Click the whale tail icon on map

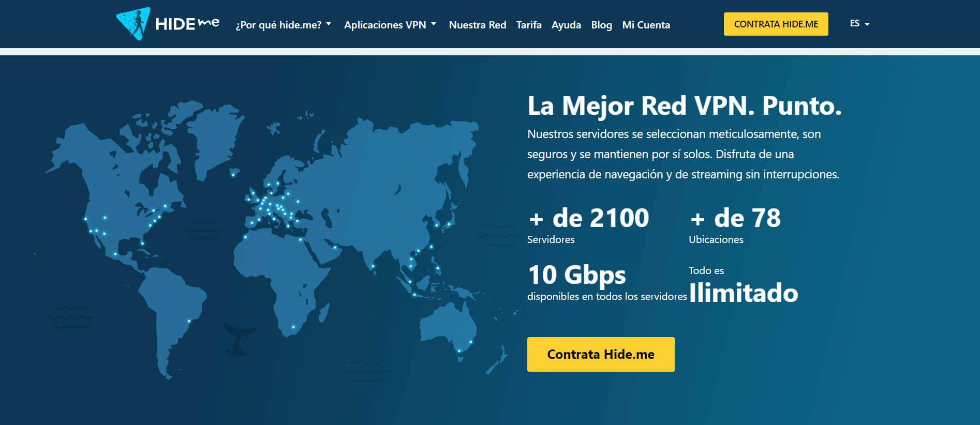coord(239,340)
